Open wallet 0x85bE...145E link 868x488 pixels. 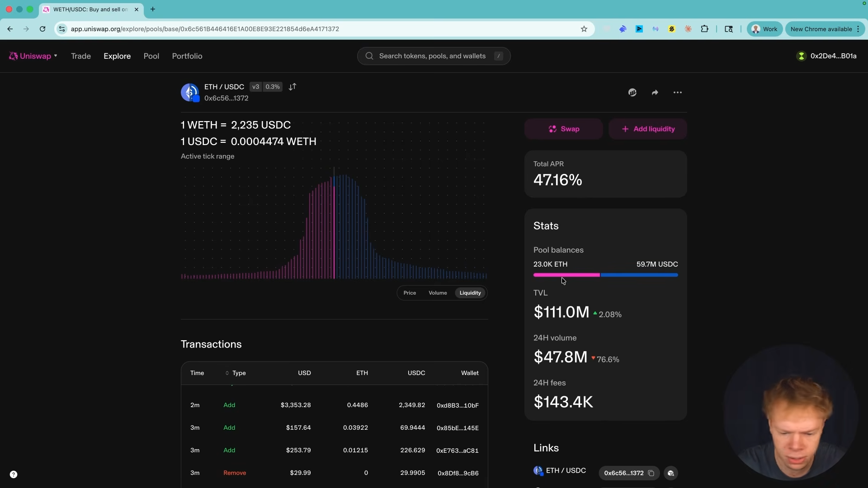[x=458, y=428]
